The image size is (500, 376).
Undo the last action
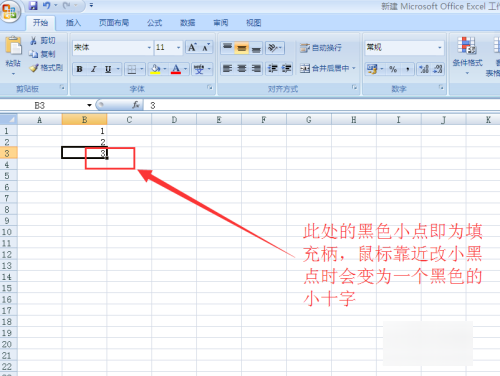coord(47,5)
